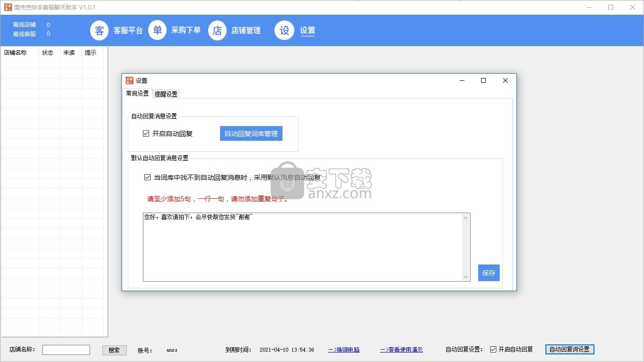Toggle the default message auto-reply checkbox
The height and width of the screenshot is (362, 644).
click(x=148, y=177)
